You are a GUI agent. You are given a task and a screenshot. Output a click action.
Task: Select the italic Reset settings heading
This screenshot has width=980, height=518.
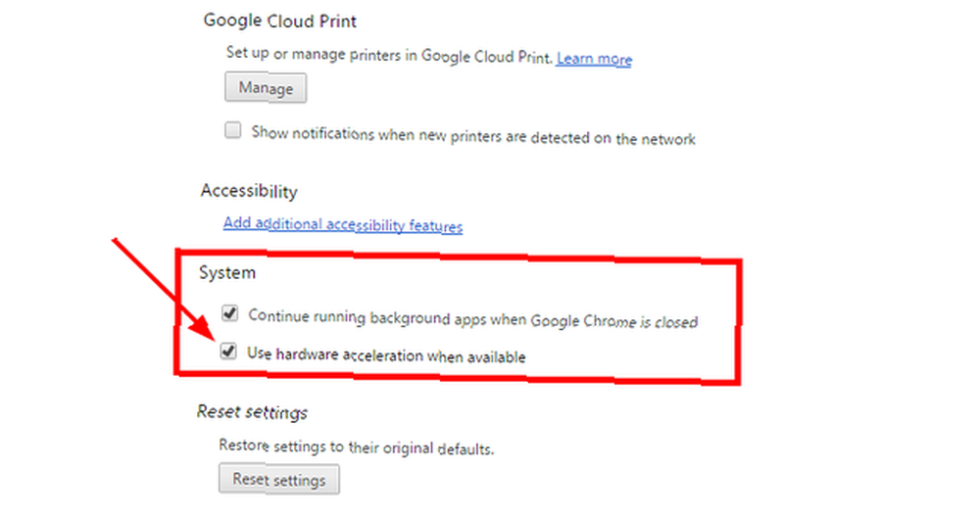pos(252,412)
